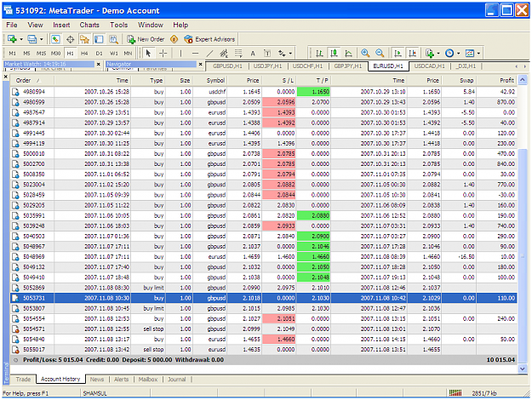Switch to Bar Chart mode
This screenshot has width=532, height=400.
pos(319,54)
